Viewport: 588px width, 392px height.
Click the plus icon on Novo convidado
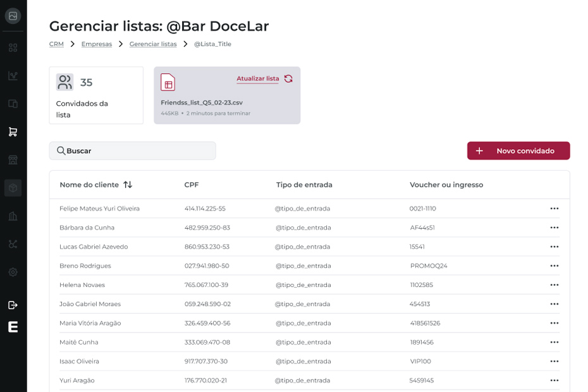pos(479,151)
